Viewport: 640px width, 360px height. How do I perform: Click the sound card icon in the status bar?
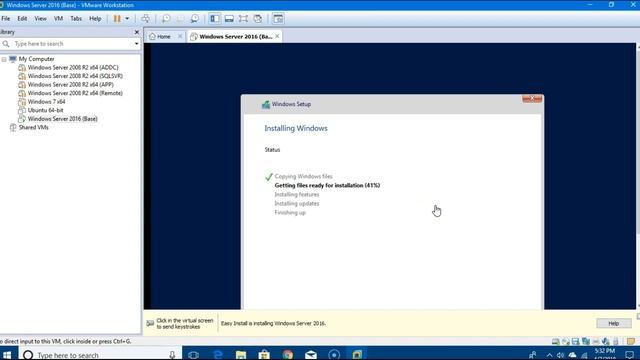coord(606,341)
